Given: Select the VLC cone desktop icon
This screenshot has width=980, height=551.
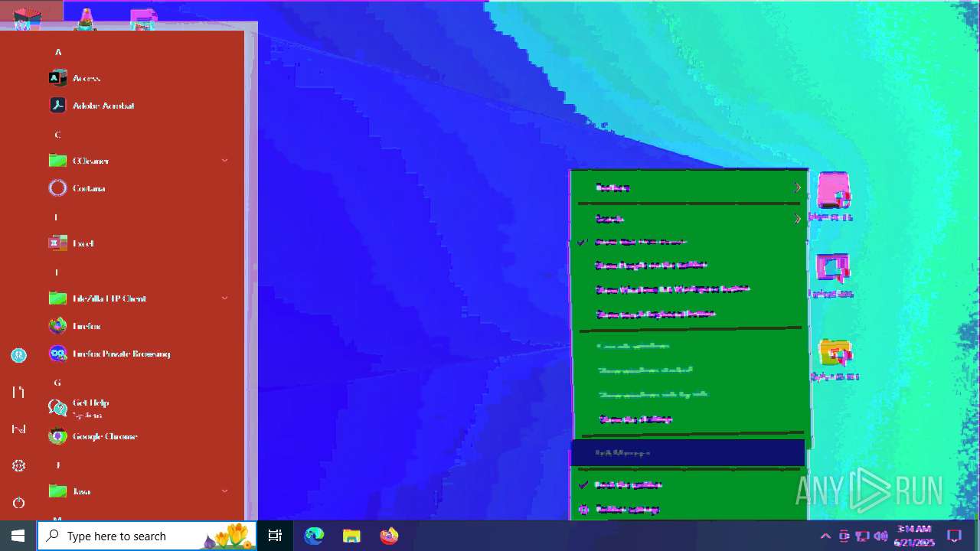Looking at the screenshot, I should [86, 18].
